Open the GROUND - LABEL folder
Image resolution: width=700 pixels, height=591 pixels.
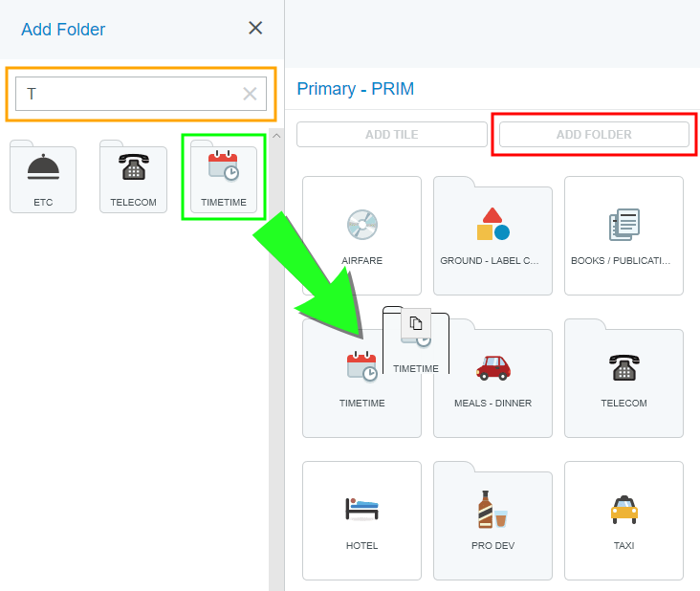[x=492, y=235]
